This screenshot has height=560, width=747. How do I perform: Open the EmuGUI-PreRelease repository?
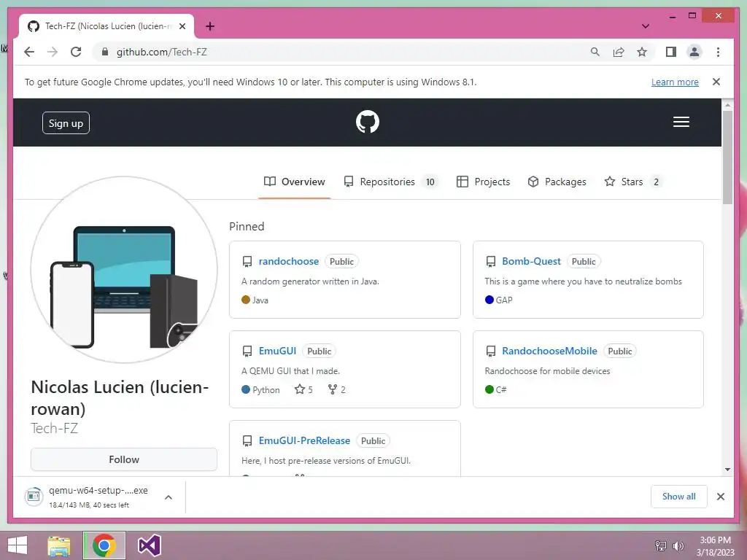(304, 440)
